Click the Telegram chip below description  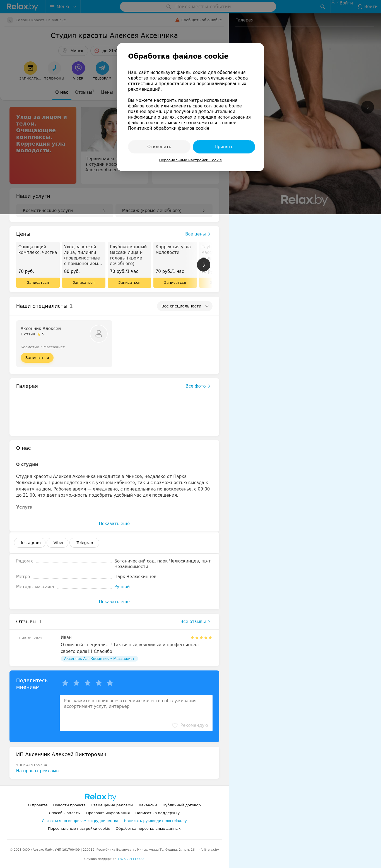click(85, 543)
